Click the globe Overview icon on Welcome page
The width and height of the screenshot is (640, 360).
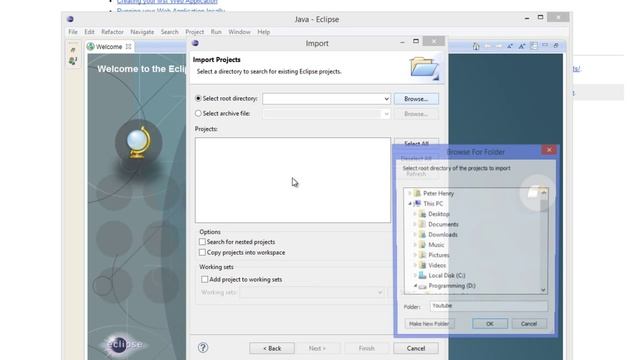click(x=138, y=142)
